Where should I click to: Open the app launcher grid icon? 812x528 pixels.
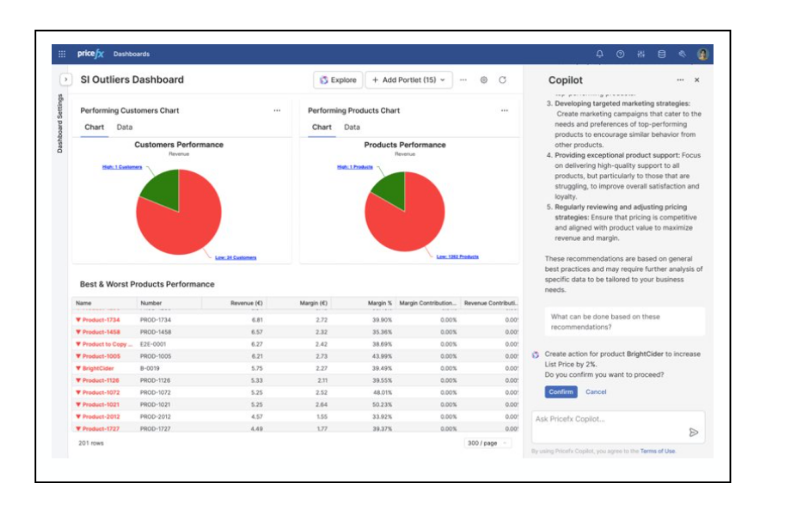[x=62, y=54]
